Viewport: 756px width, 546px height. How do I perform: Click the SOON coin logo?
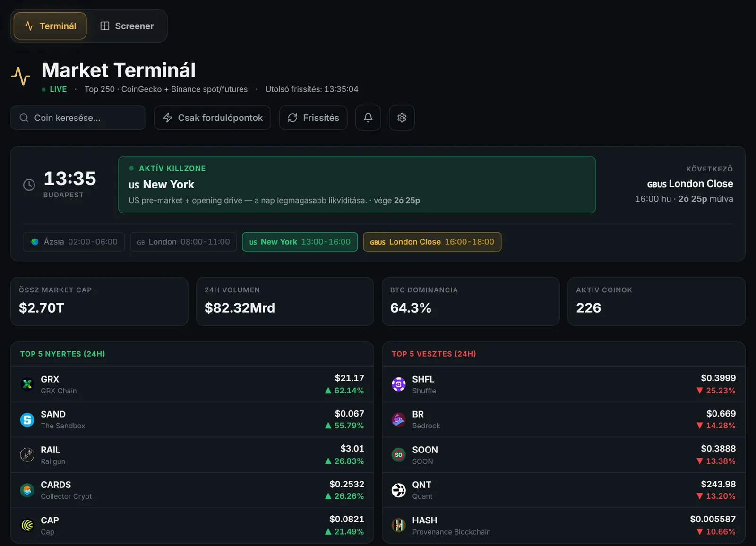point(399,455)
